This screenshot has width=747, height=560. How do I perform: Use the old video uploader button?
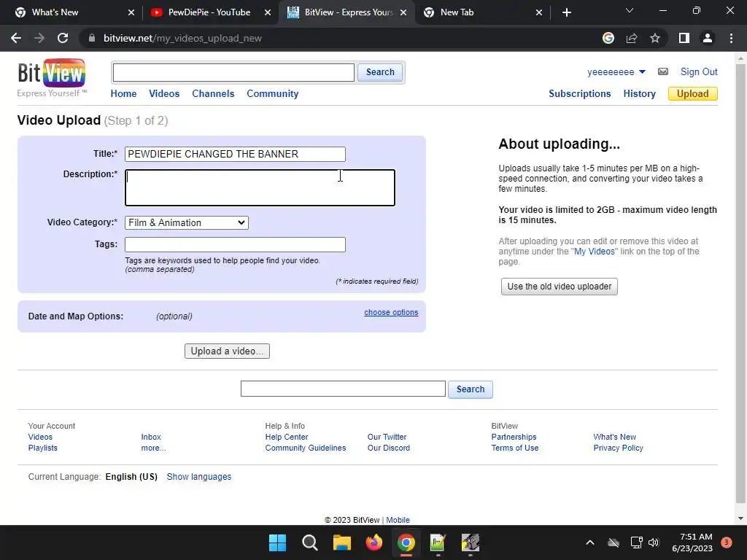point(560,287)
